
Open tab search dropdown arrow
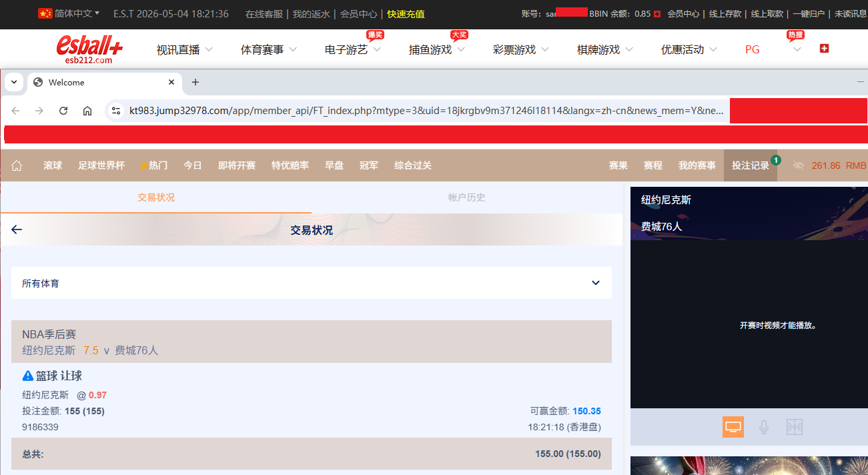[14, 82]
